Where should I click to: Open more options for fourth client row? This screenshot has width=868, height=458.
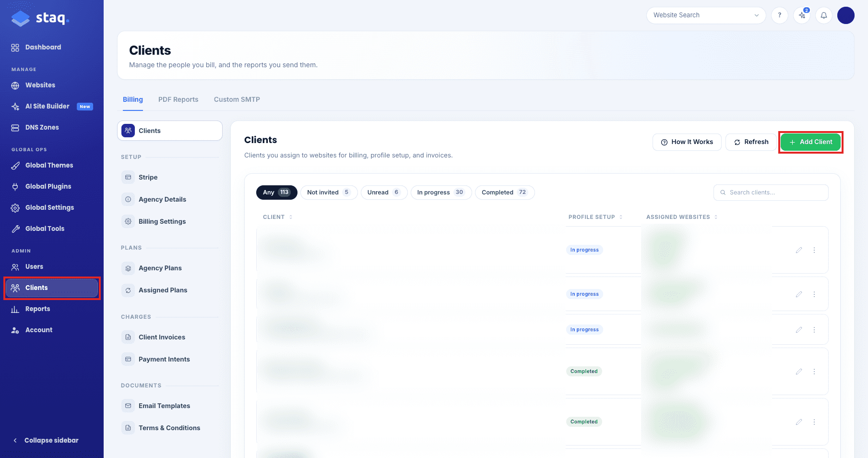click(814, 372)
